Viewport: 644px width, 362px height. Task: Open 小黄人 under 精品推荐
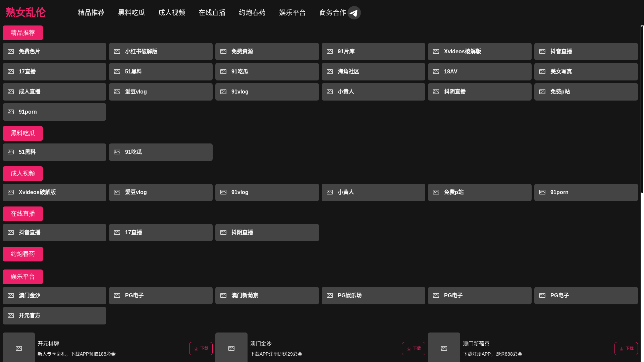coord(373,92)
